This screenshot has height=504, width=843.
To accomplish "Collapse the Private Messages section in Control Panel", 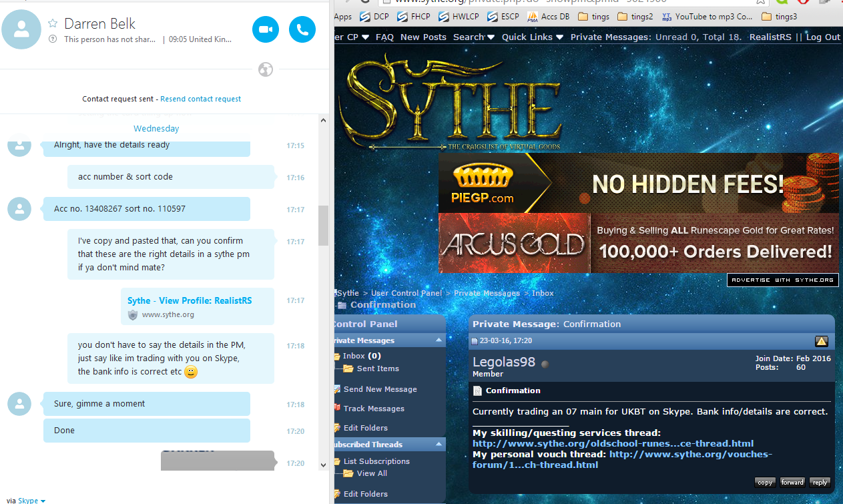I will click(439, 340).
